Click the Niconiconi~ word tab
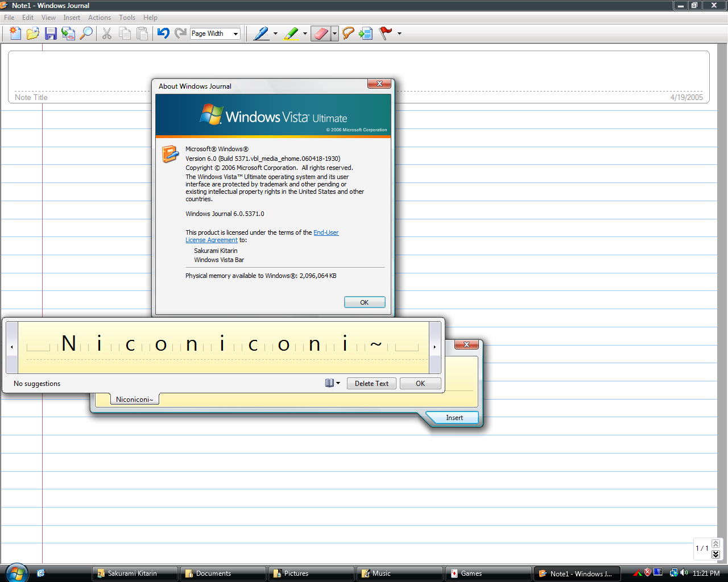Image resolution: width=728 pixels, height=582 pixels. 134,400
